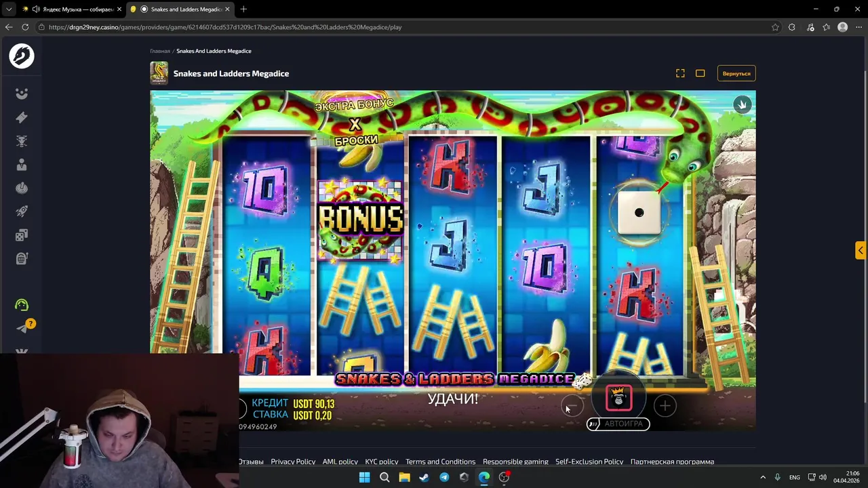Spin using the crowned monkey button

point(618,398)
